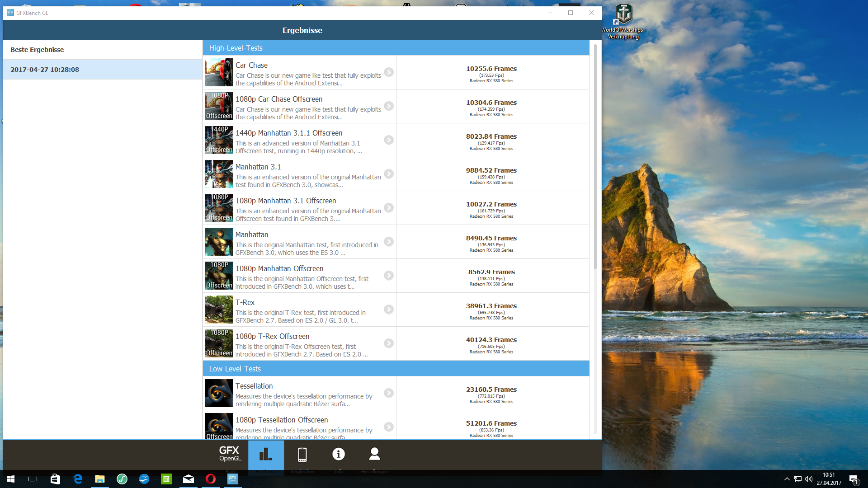The width and height of the screenshot is (868, 488).
Task: Click the 1080p T-Rex Offscreen title
Action: [x=272, y=336]
